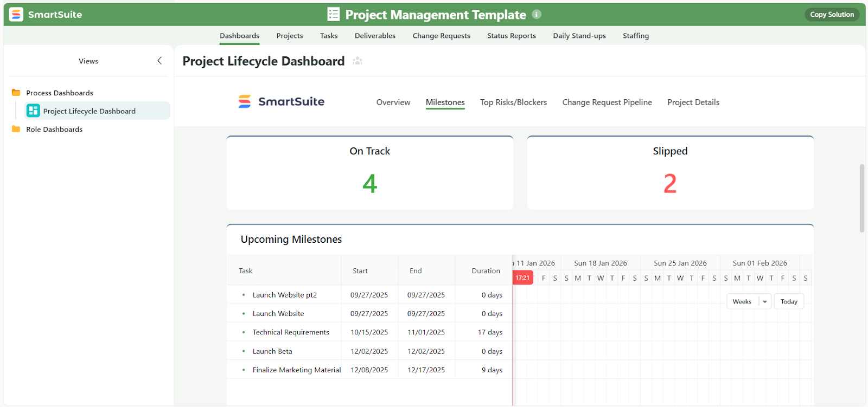View the Top Risks/Blockers section
868x407 pixels.
tap(513, 102)
